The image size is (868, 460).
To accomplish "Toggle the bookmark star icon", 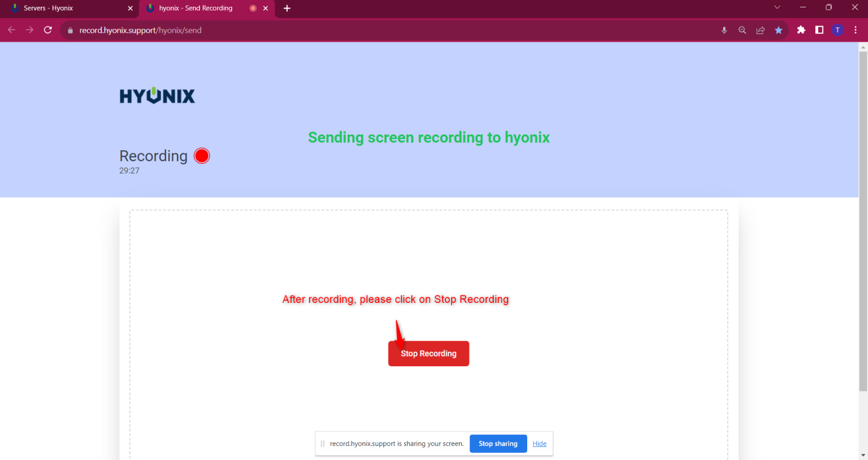I will (x=779, y=31).
